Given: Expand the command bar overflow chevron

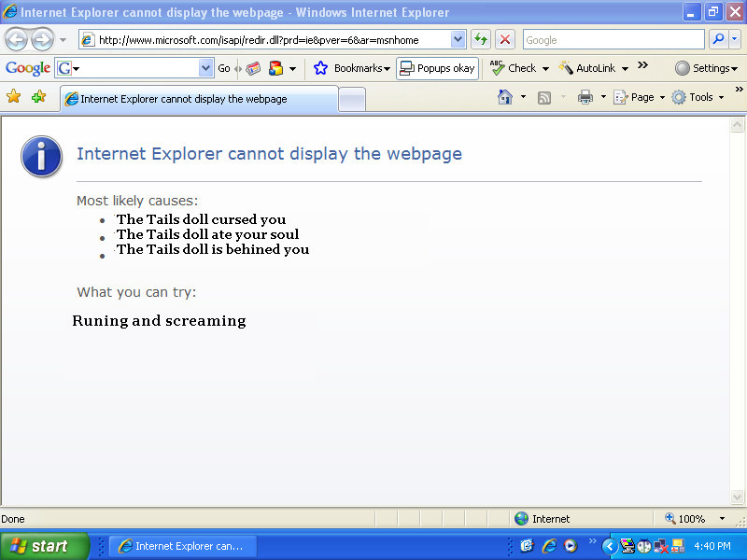Looking at the screenshot, I should (x=739, y=89).
